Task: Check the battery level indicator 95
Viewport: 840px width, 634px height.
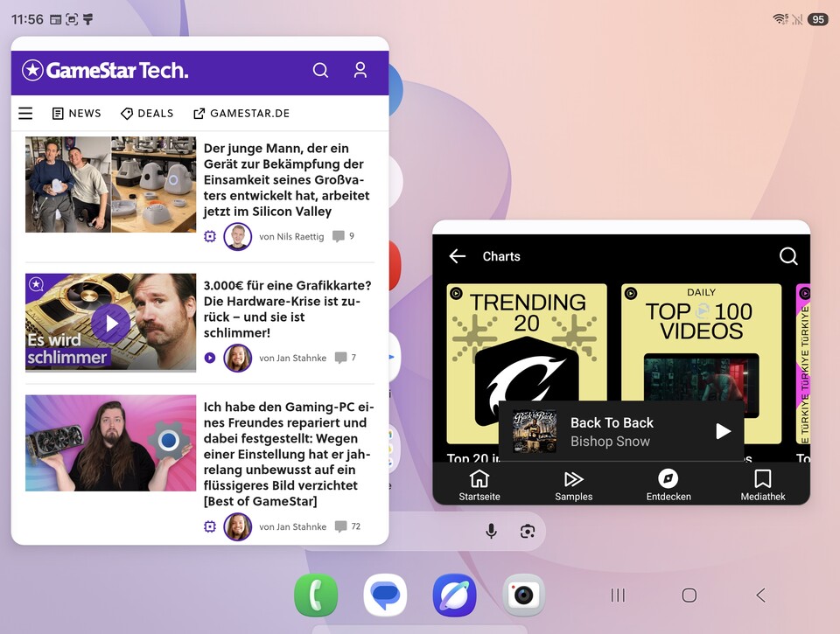Action: [817, 19]
